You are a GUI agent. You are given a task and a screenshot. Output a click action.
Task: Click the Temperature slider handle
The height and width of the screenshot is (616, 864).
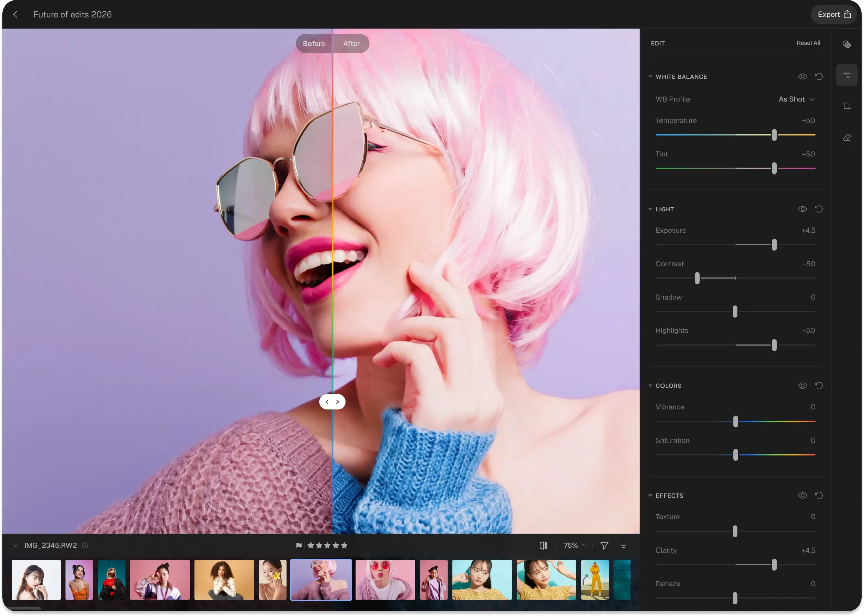[774, 135]
